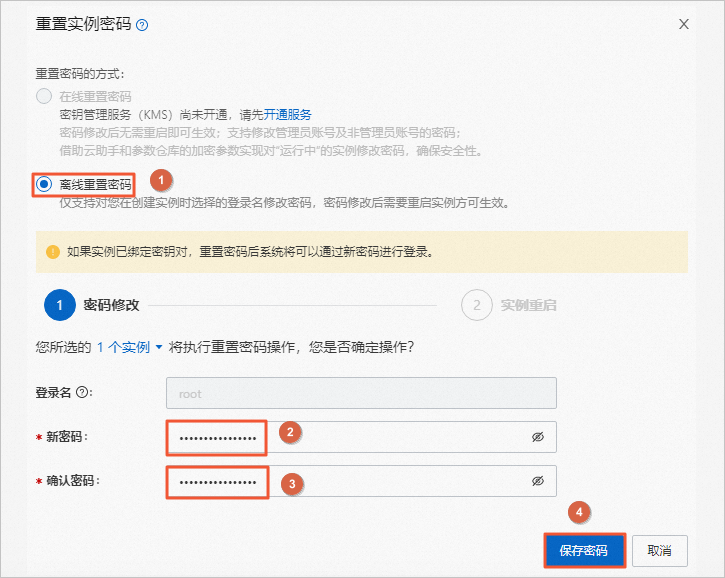The height and width of the screenshot is (578, 725).
Task: Click step 1 密码修改 circle
Action: coord(60,305)
